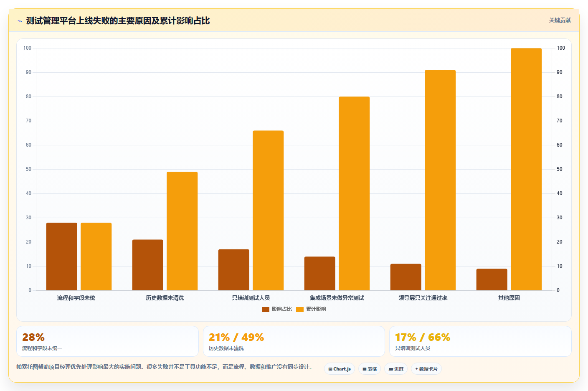Click the 累计影响 bar for 集成场景未做异常测试
588x391 pixels.
click(354, 193)
